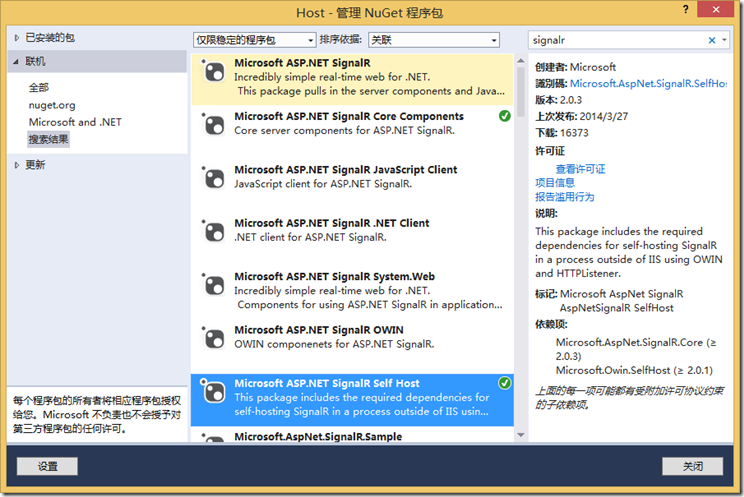Select Microsoft ASP.NET SignalR System.Web row
This screenshot has height=497, width=744.
point(352,292)
